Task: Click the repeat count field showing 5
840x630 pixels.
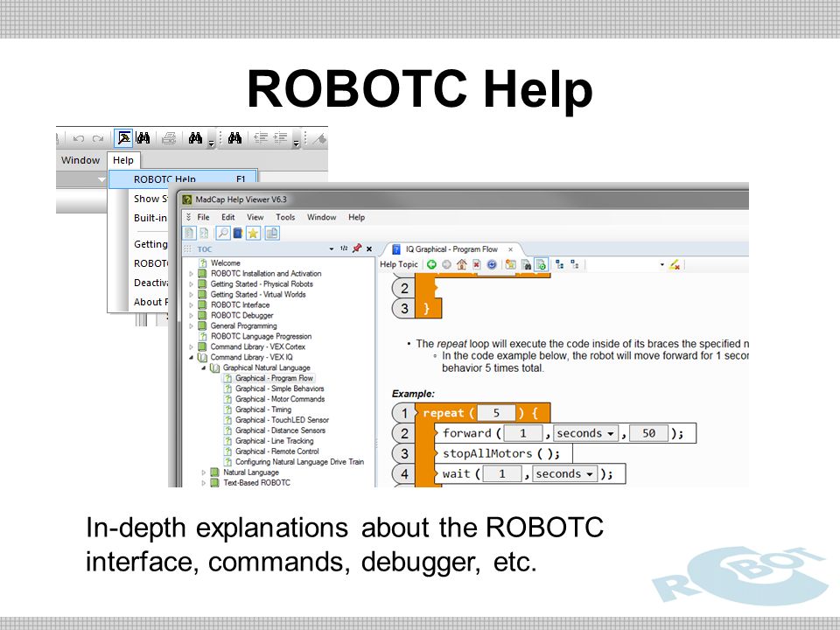Action: click(x=497, y=413)
